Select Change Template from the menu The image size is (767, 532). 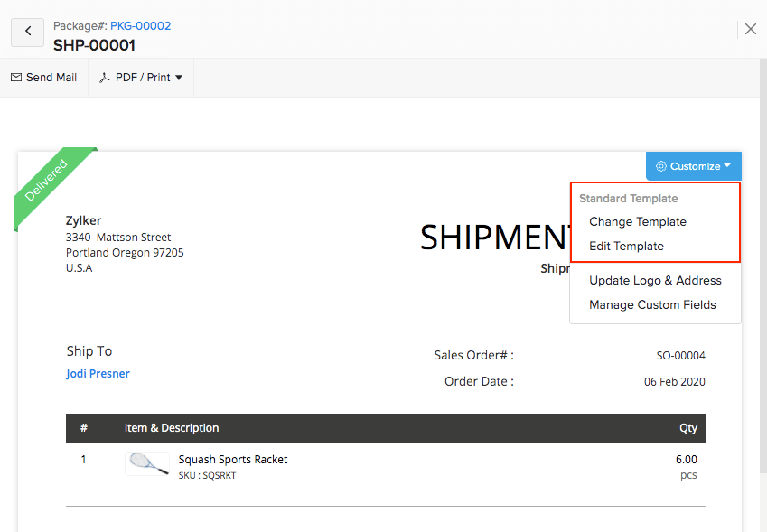click(638, 221)
